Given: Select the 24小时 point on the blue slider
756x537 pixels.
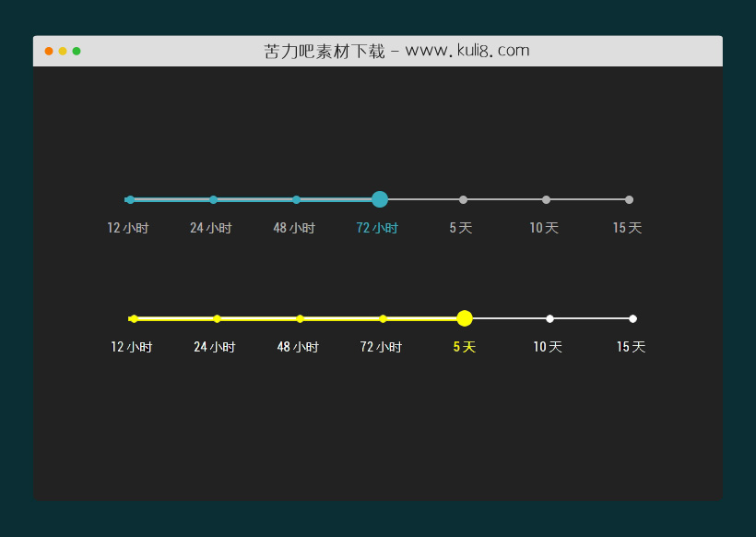Looking at the screenshot, I should click(213, 199).
